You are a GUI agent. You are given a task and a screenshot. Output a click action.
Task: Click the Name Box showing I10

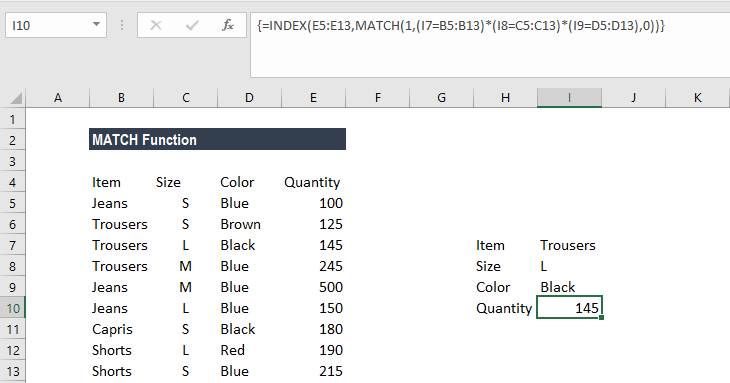click(56, 25)
